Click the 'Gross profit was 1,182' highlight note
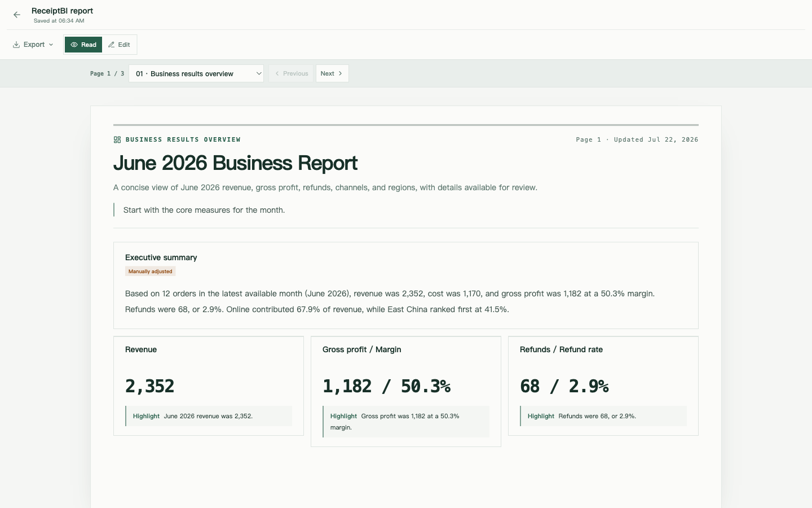This screenshot has height=508, width=812. (405, 422)
